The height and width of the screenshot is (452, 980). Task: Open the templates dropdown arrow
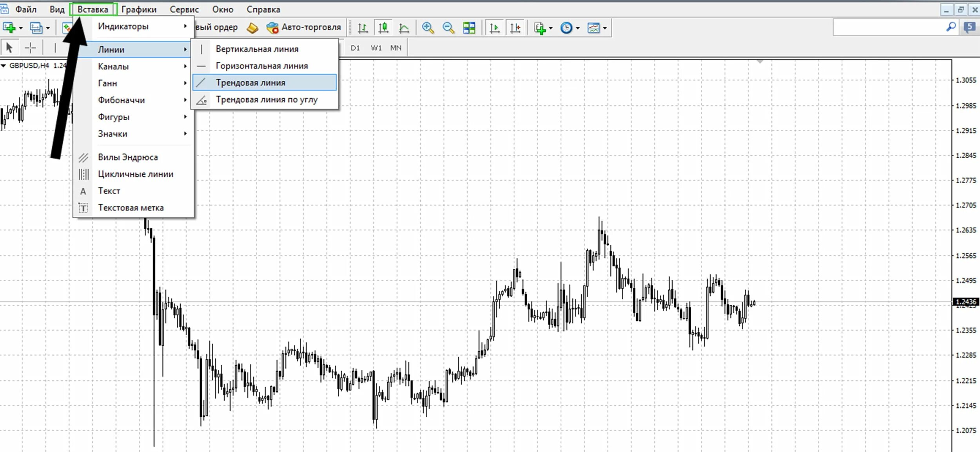tap(605, 28)
